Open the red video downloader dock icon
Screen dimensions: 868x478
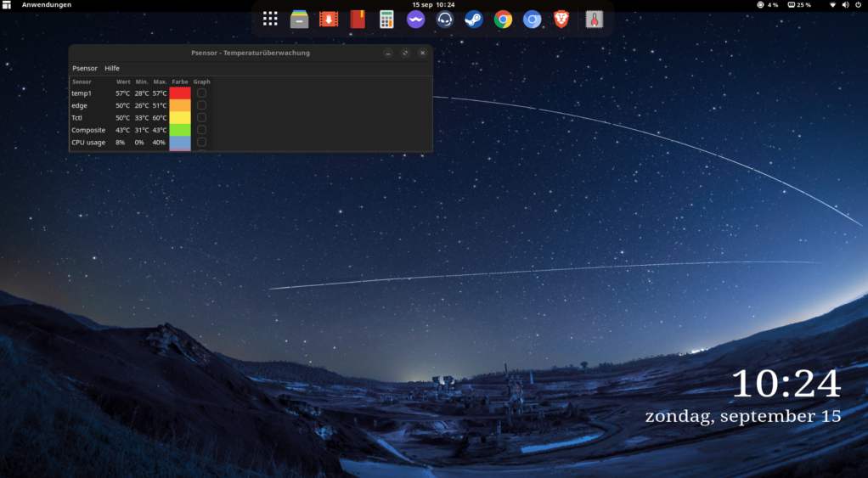tap(329, 19)
